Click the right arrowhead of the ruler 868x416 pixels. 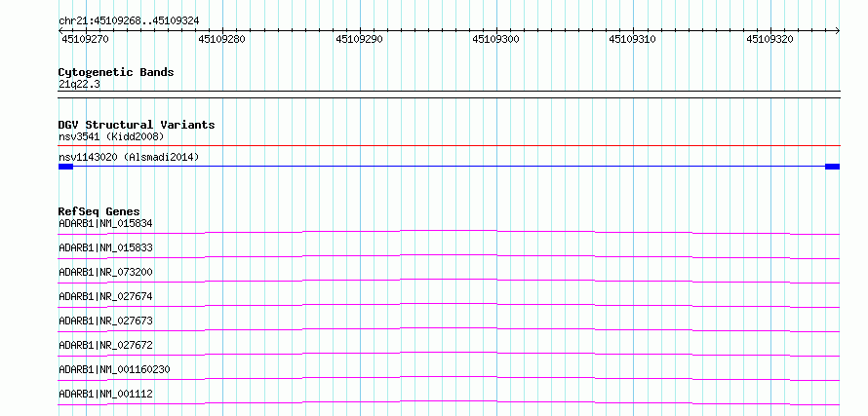pyautogui.click(x=838, y=31)
